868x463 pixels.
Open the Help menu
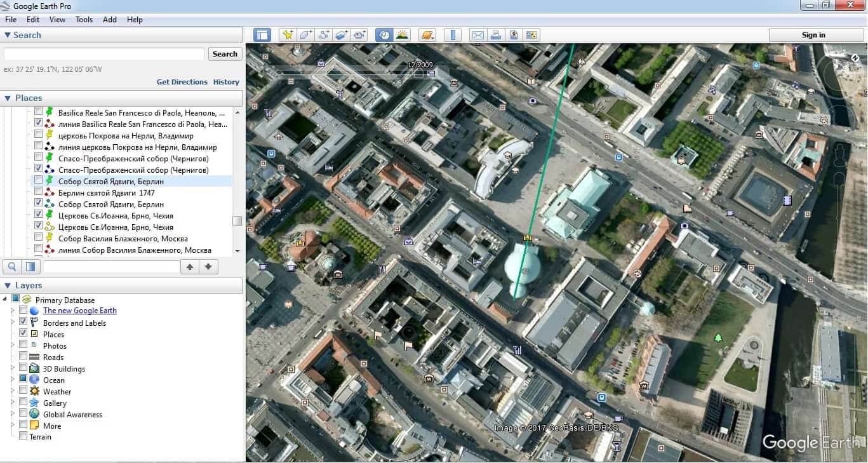[135, 20]
